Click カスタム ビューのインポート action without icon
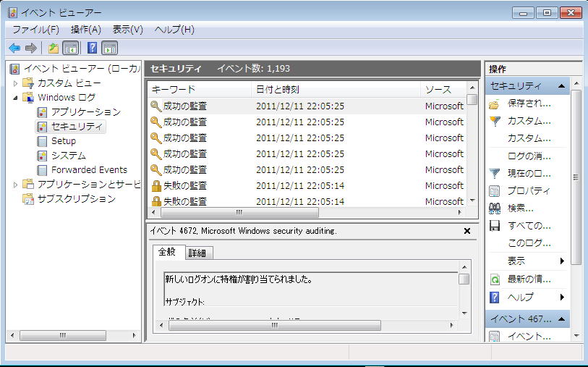 (x=529, y=138)
